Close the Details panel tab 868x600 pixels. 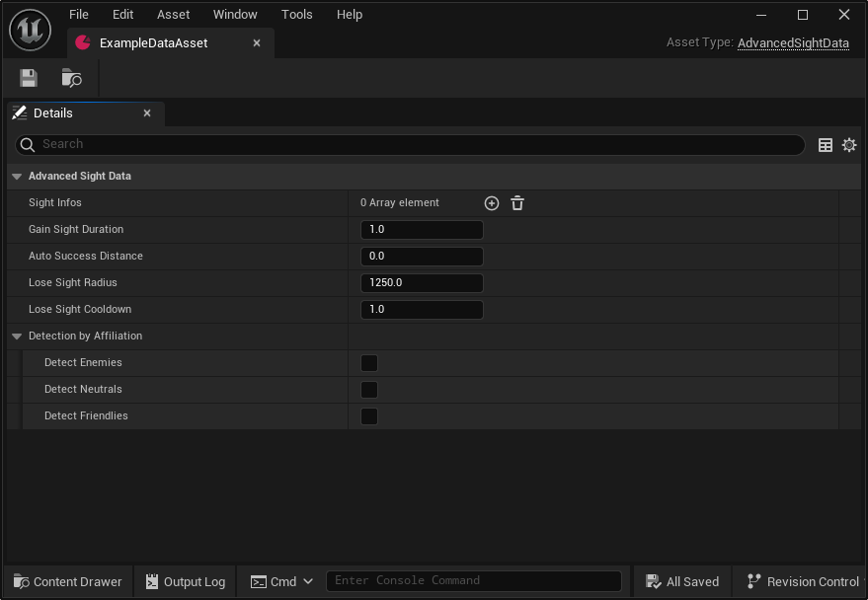tap(147, 113)
